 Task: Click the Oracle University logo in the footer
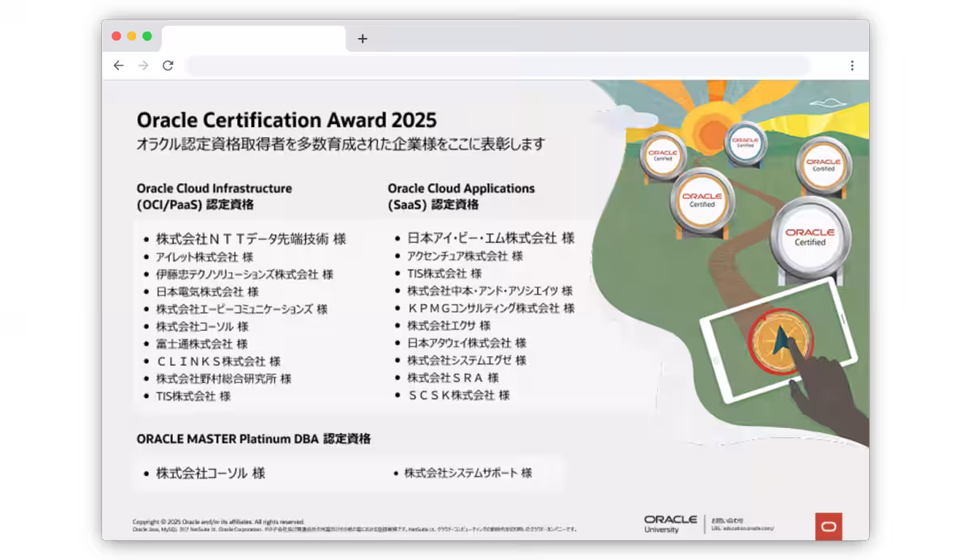[x=672, y=524]
